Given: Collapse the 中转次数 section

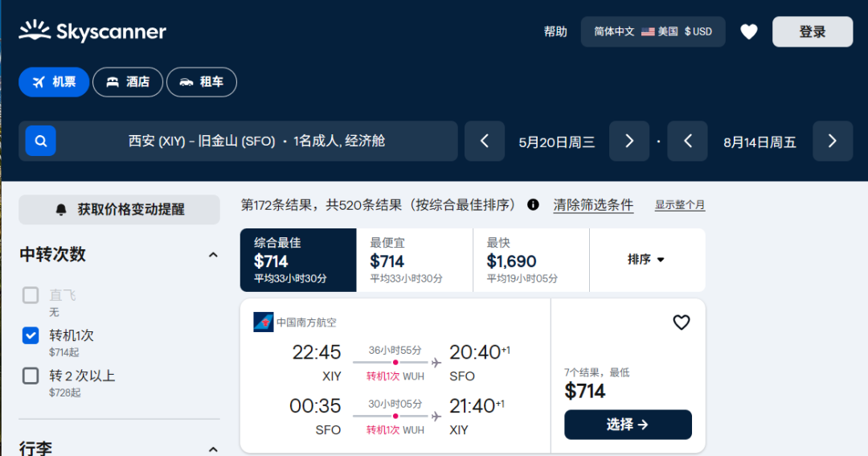Looking at the screenshot, I should 213,255.
